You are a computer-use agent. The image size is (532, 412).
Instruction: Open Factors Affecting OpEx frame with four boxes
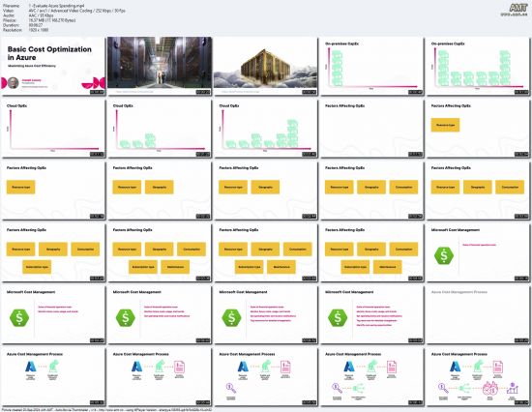tap(53, 252)
